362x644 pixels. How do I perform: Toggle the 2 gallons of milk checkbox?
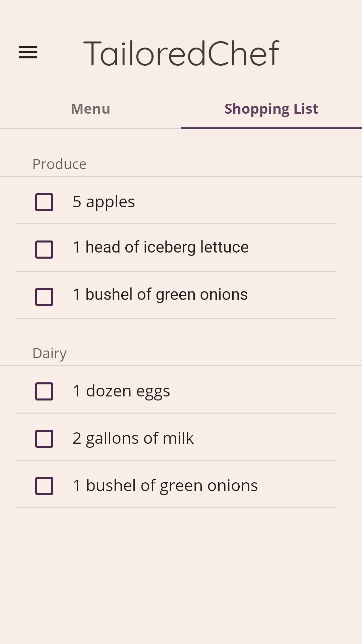pos(44,439)
